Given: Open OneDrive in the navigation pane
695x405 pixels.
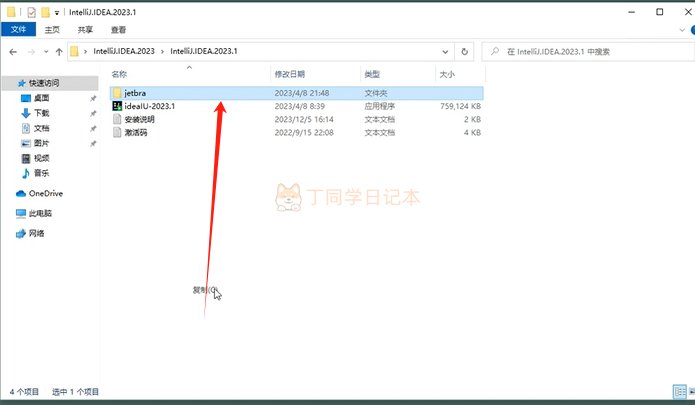Looking at the screenshot, I should click(x=45, y=193).
